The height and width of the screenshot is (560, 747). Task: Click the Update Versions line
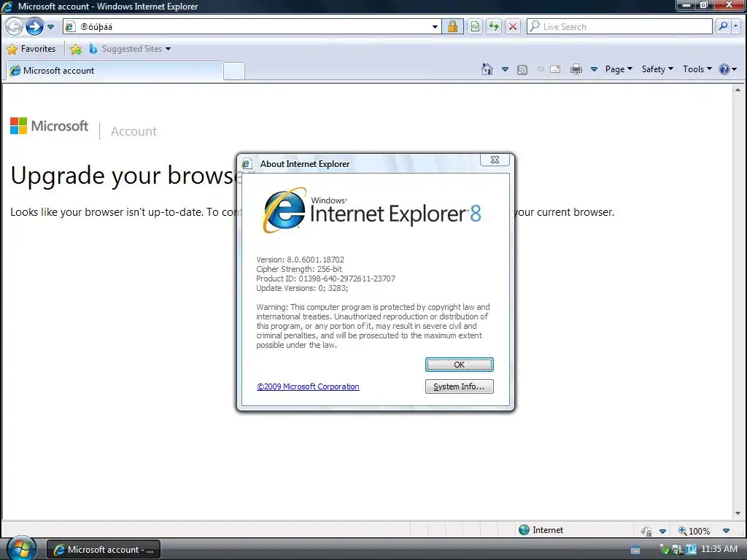[x=302, y=288]
